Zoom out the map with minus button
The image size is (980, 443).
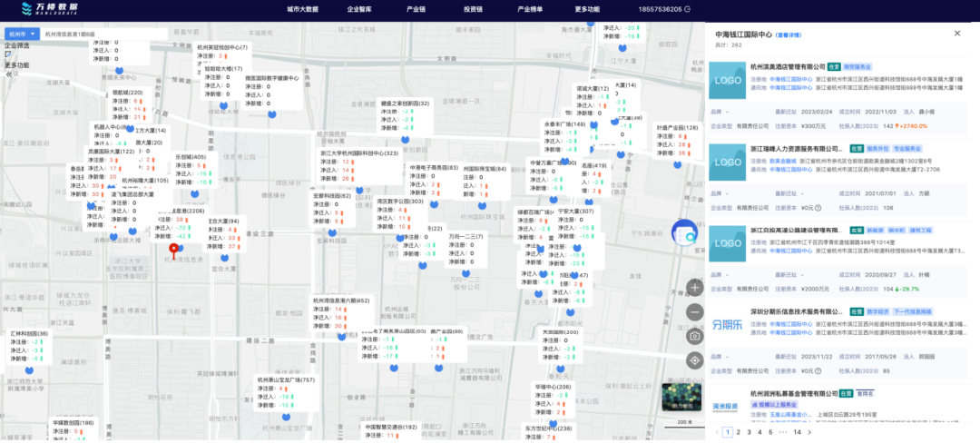(694, 311)
